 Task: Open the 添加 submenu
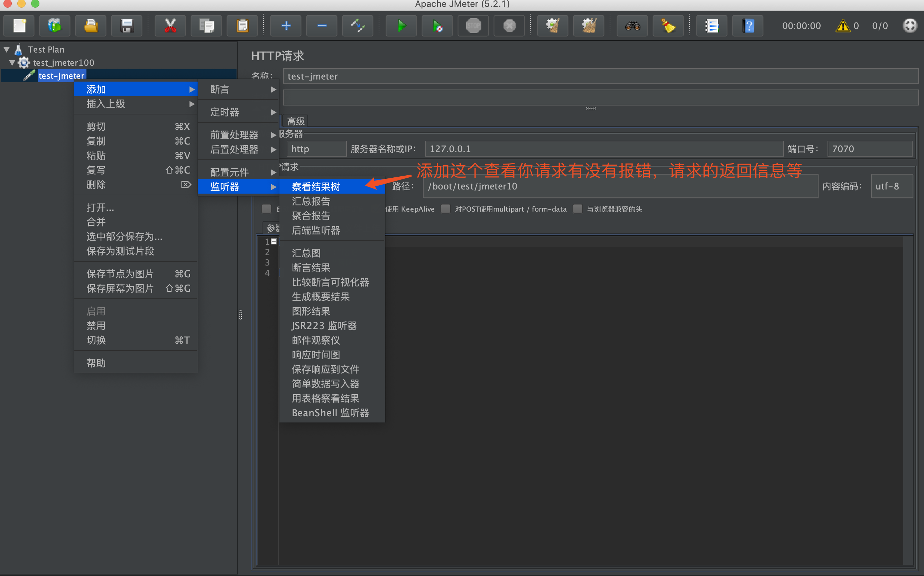coord(136,89)
